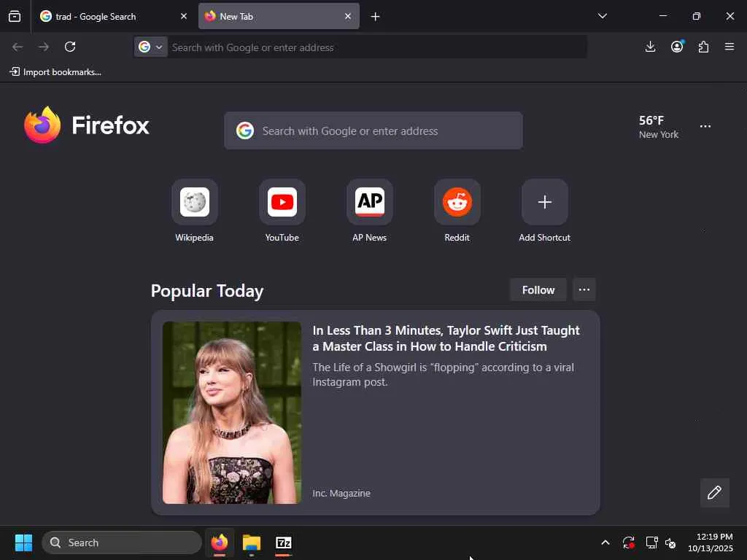
Task: Open the clock showing 12:19 PM
Action: coord(711,542)
